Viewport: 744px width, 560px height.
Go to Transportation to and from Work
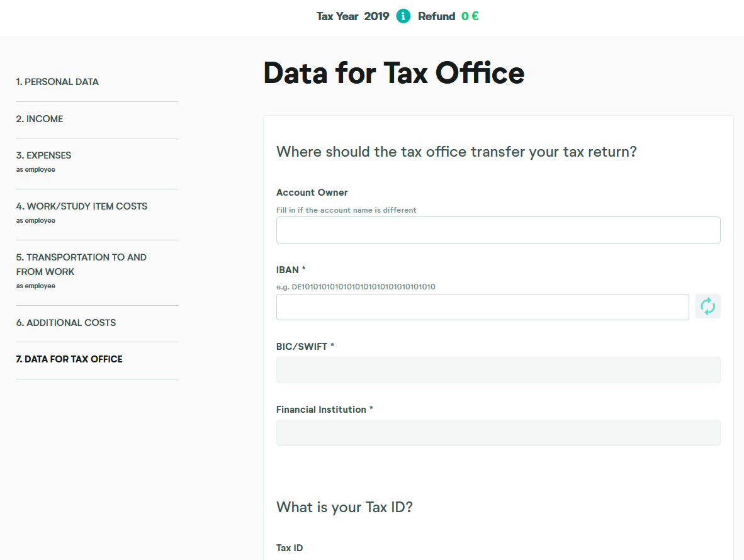pyautogui.click(x=82, y=264)
